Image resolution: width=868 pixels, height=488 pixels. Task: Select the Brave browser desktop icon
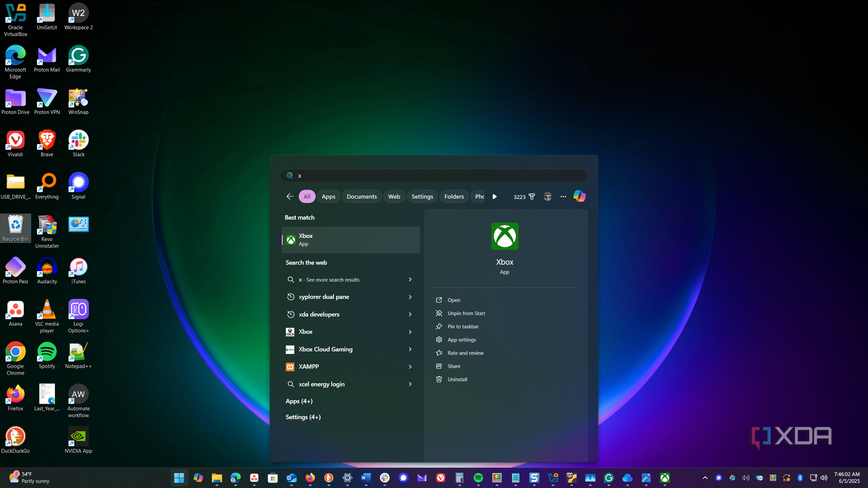[x=47, y=144]
